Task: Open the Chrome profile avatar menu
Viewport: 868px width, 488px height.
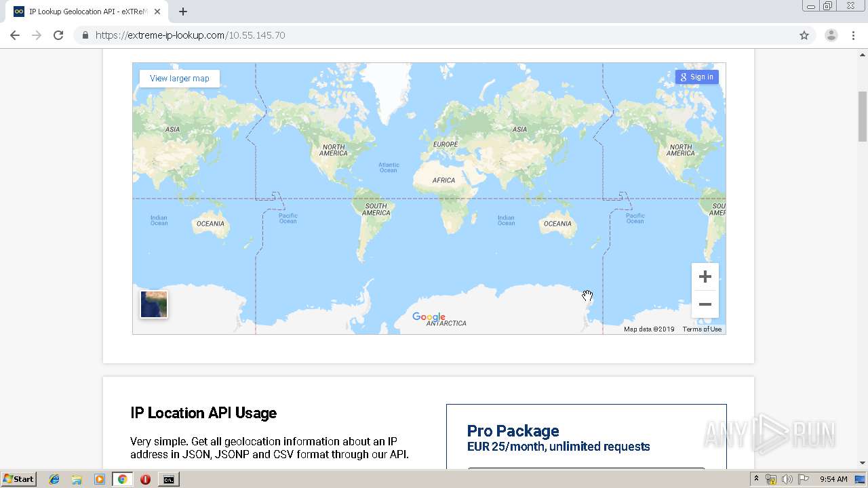Action: point(831,35)
